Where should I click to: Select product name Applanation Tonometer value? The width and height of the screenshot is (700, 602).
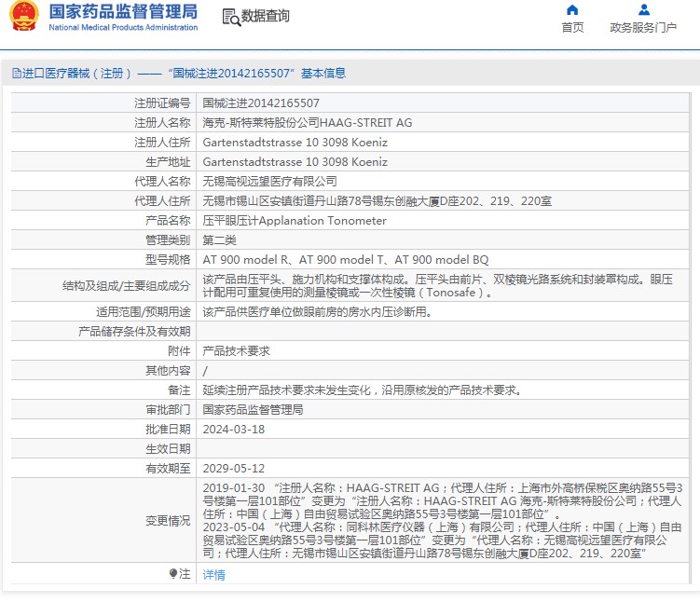pyautogui.click(x=295, y=221)
